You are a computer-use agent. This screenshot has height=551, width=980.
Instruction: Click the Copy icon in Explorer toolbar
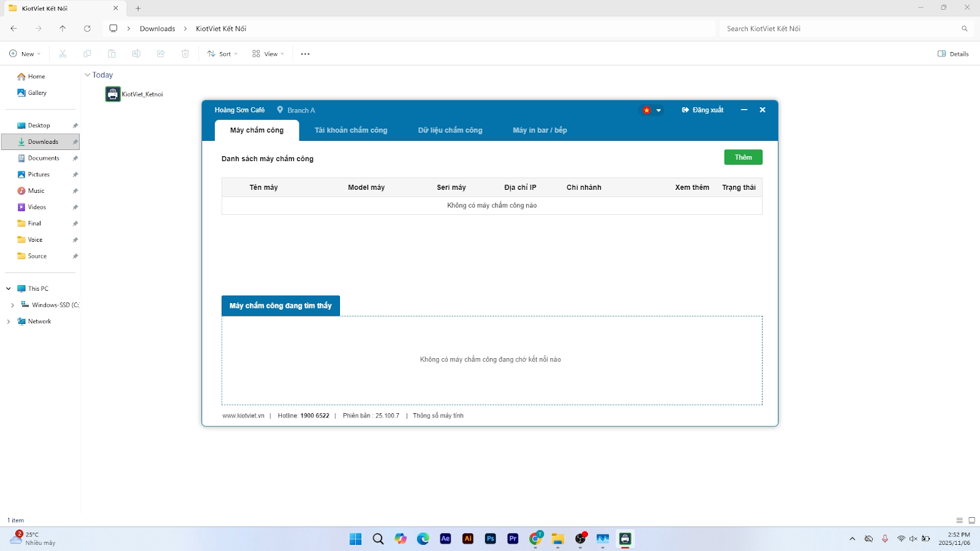pos(87,54)
